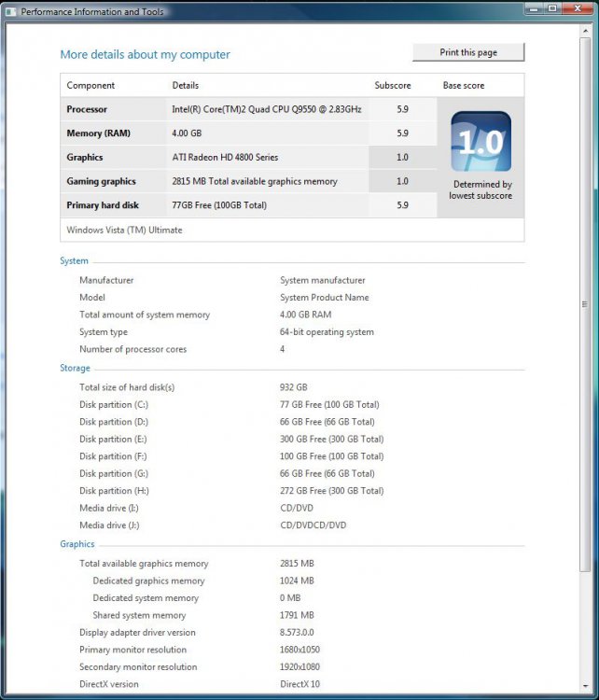Click the 1.0 base score badge
This screenshot has width=599, height=700.
pyautogui.click(x=481, y=142)
